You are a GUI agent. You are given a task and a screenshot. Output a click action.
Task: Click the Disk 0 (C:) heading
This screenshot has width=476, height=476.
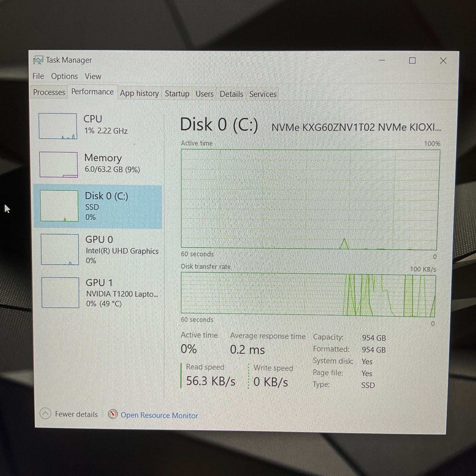click(x=219, y=124)
